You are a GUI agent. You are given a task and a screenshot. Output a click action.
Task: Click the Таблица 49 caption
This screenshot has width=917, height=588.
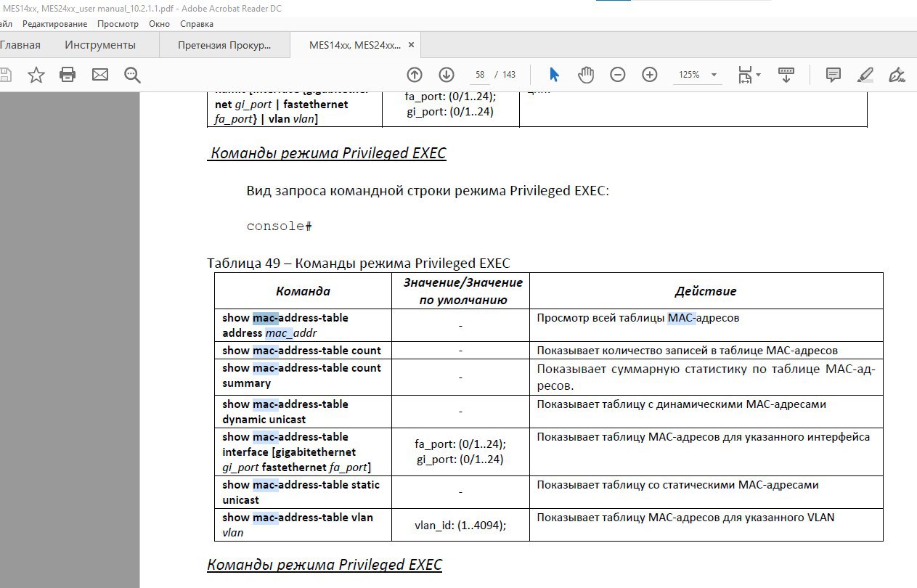pyautogui.click(x=359, y=263)
